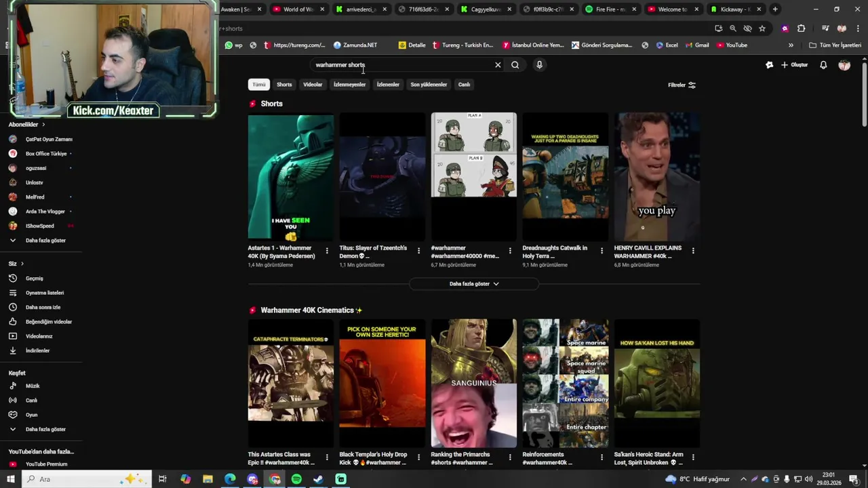The height and width of the screenshot is (488, 868).
Task: Open options for Ranking the Primarchs short
Action: (x=510, y=457)
